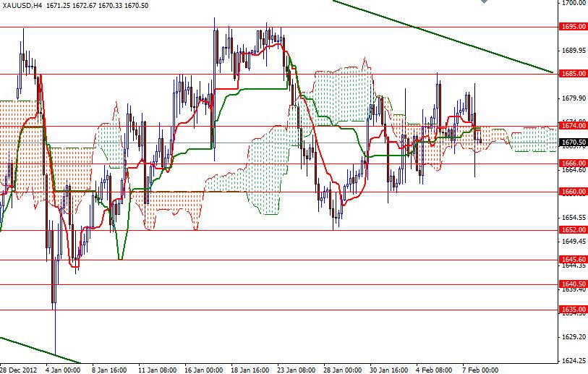Click the 28 Dec 2012 date label

coord(17,368)
